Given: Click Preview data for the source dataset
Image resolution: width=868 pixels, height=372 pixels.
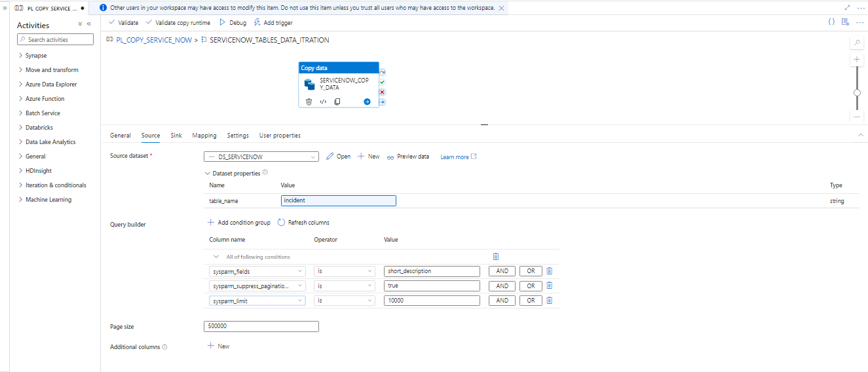Looking at the screenshot, I should (x=408, y=157).
